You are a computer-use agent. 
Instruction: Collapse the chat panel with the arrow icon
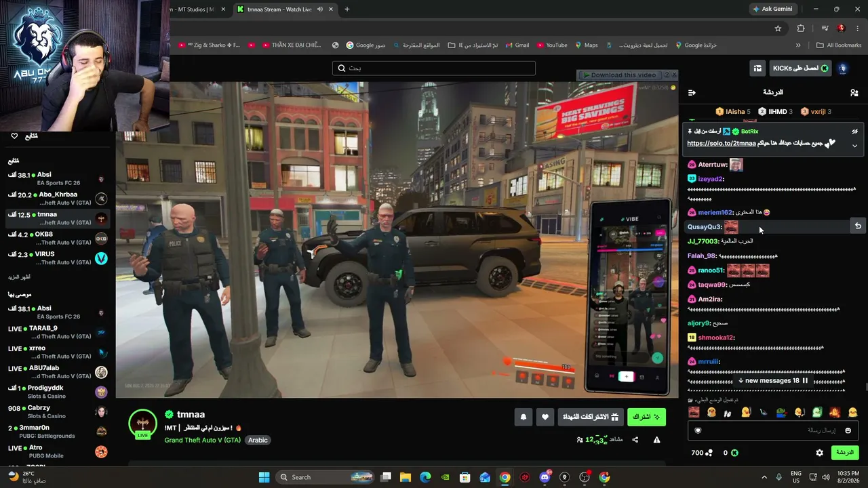pos(692,92)
